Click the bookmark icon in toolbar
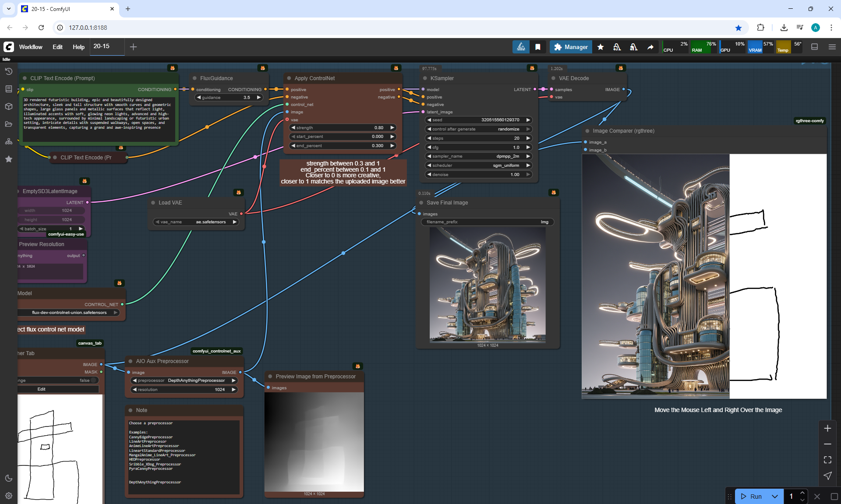Screen dimensions: 841x504 coord(538,47)
